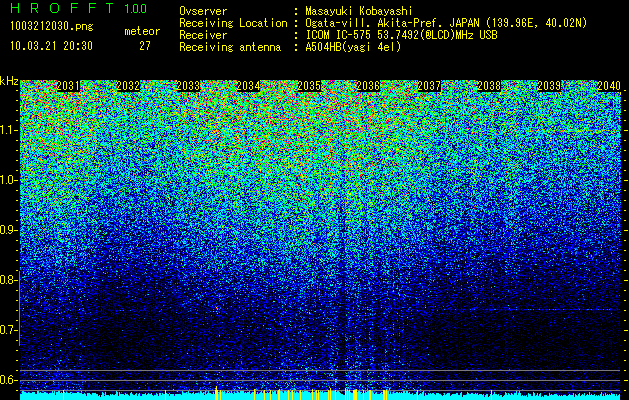Screen dimensions: 629x400
Task: Click the HROFFT program title
Action: click(x=62, y=8)
